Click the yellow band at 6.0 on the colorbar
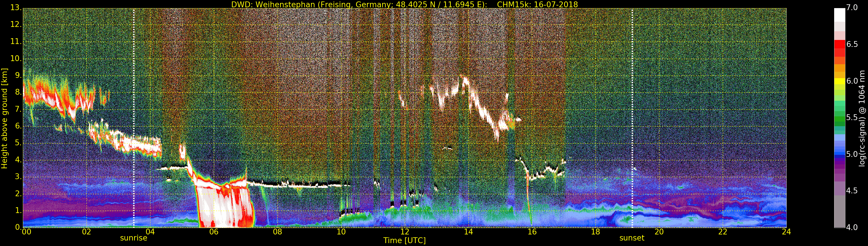The image size is (868, 246). [839, 81]
